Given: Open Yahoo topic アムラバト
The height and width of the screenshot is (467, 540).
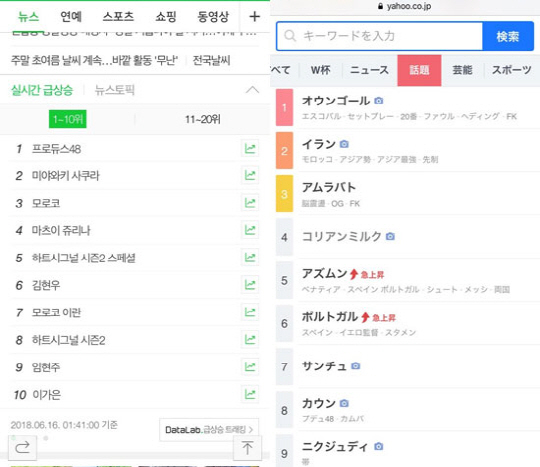Looking at the screenshot, I should (329, 187).
